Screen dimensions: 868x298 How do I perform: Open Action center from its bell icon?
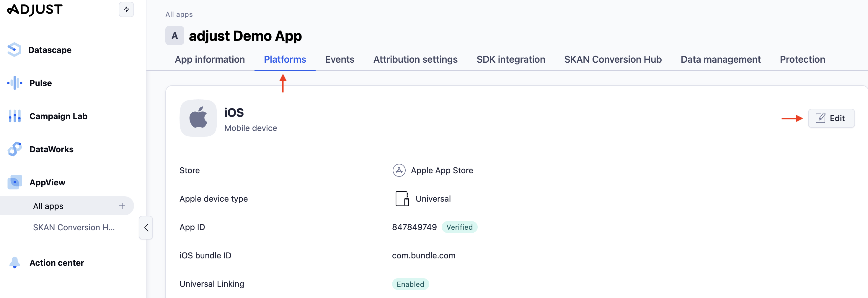14,263
